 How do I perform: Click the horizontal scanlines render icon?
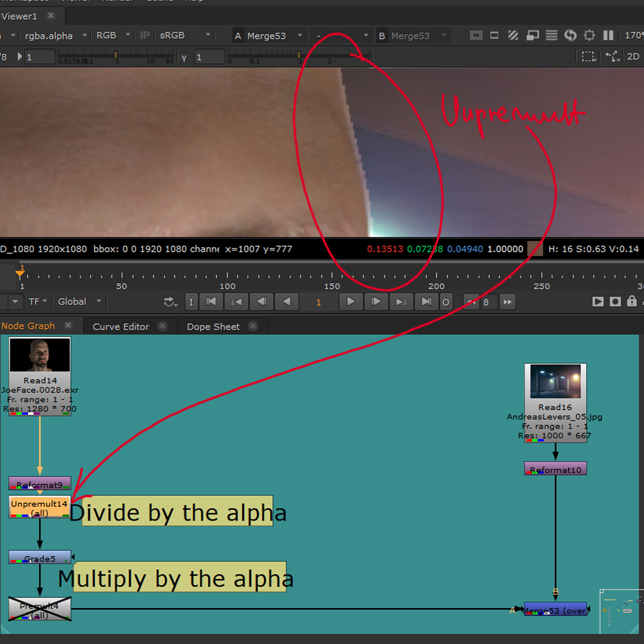coord(551,35)
